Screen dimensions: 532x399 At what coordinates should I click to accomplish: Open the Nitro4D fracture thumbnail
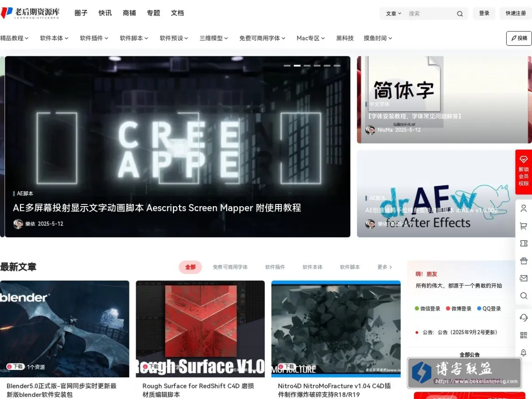tap(336, 329)
